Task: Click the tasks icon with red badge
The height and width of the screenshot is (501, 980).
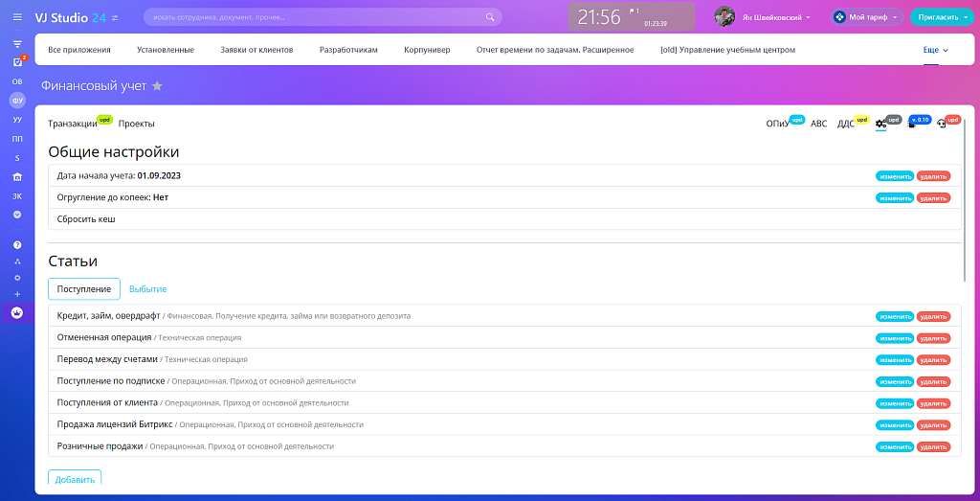Action: (x=17, y=62)
